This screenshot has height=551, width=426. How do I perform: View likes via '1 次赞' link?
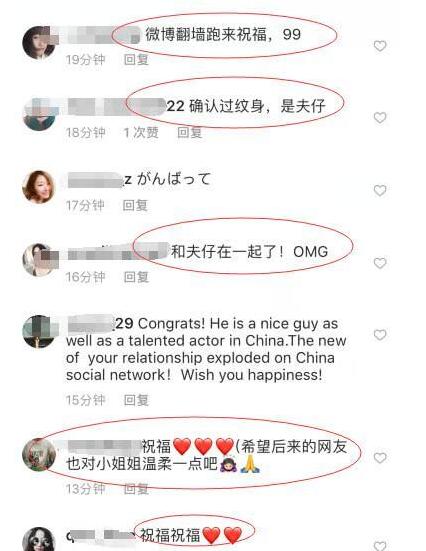[x=141, y=132]
